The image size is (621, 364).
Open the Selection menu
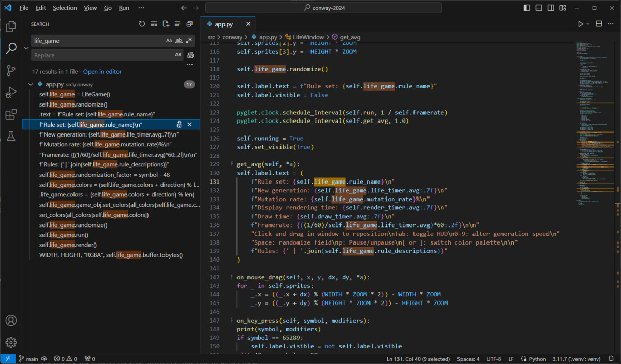[65, 7]
